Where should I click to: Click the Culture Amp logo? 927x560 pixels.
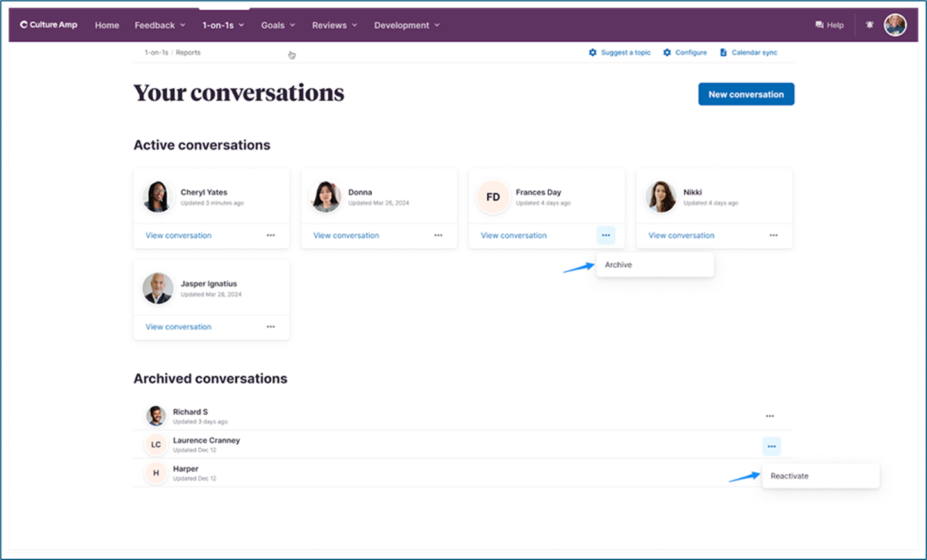pyautogui.click(x=49, y=25)
